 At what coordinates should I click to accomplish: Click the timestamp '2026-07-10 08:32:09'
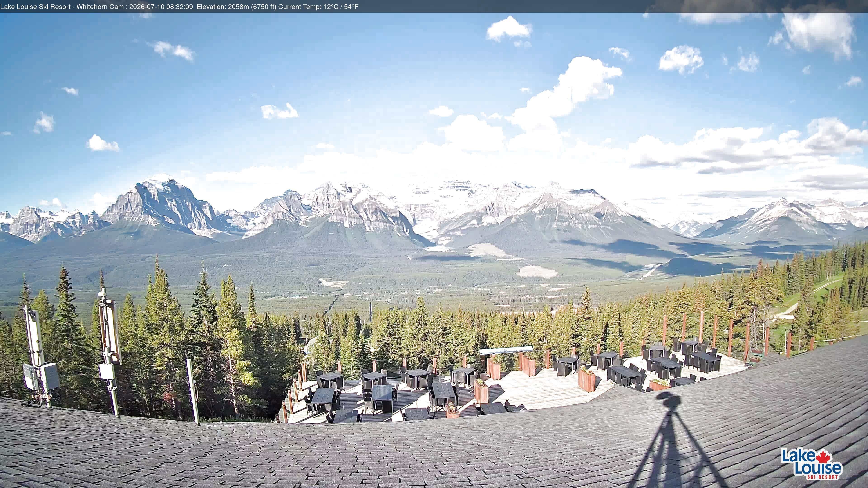(x=161, y=7)
